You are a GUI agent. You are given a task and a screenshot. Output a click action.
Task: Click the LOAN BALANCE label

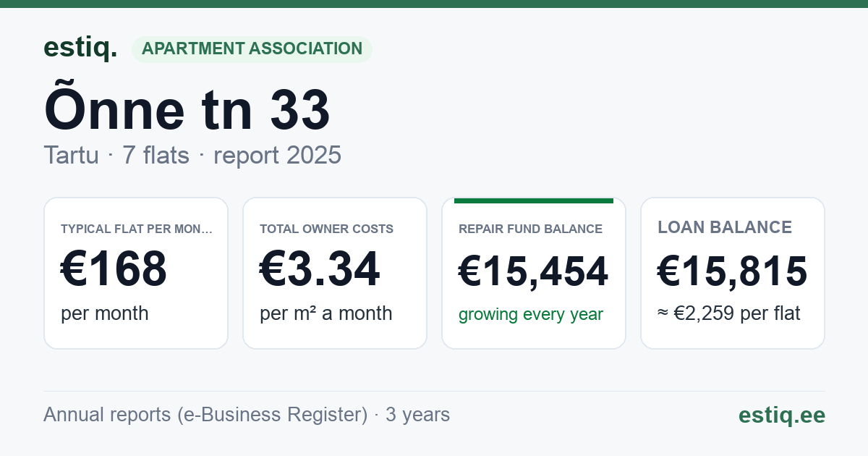point(725,227)
